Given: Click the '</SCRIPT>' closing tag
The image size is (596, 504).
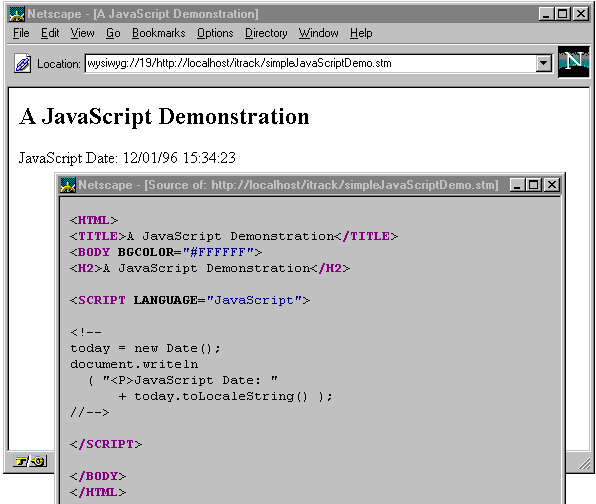Looking at the screenshot, I should click(106, 444).
